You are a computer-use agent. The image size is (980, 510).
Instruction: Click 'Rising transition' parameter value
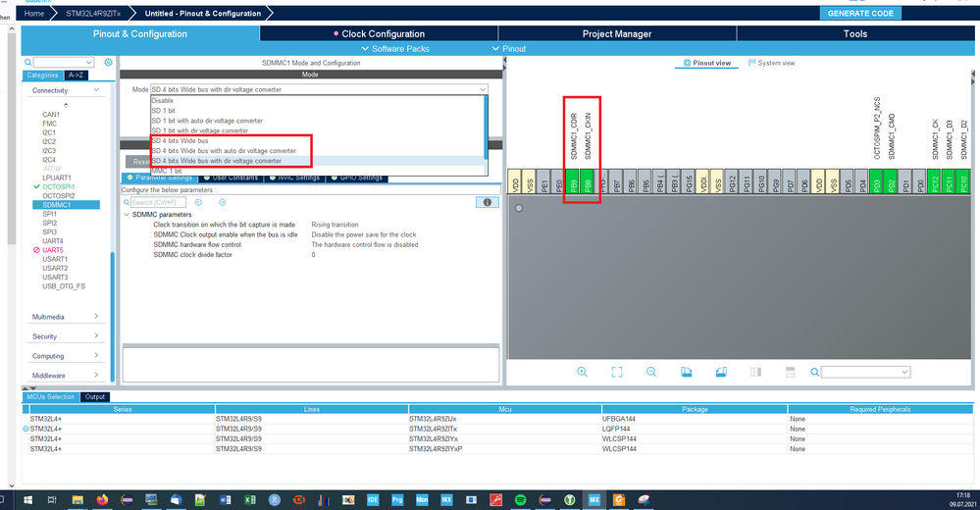(x=335, y=225)
